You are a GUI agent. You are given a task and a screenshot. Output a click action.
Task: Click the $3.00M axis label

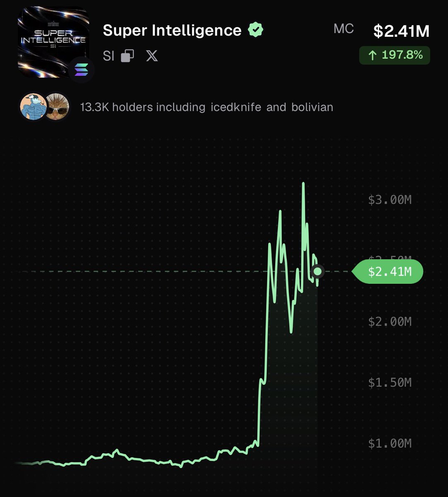pyautogui.click(x=390, y=200)
